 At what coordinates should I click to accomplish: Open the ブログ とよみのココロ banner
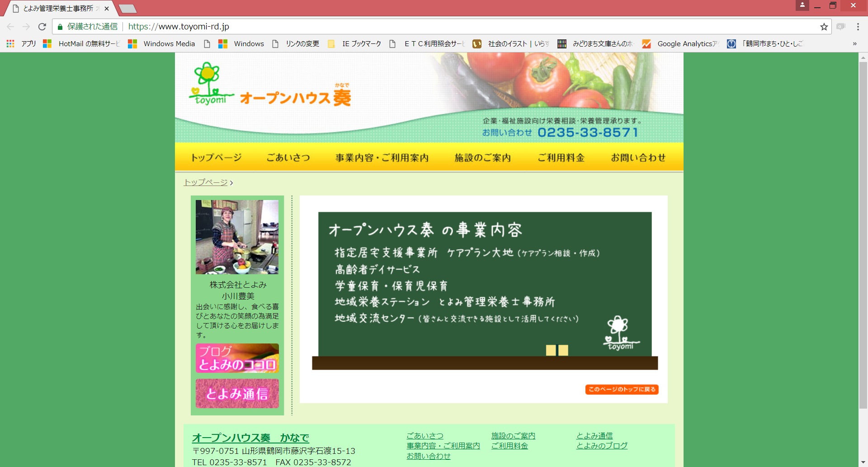pyautogui.click(x=237, y=358)
